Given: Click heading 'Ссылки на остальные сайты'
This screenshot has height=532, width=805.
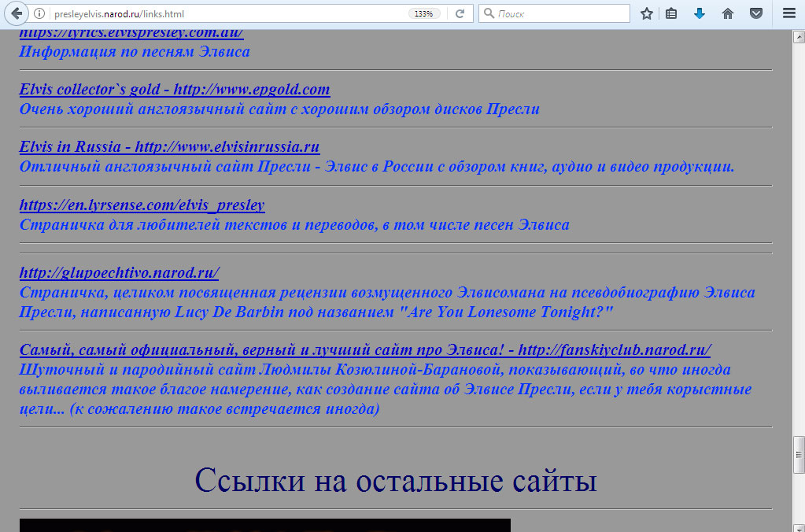Looking at the screenshot, I should [x=396, y=480].
